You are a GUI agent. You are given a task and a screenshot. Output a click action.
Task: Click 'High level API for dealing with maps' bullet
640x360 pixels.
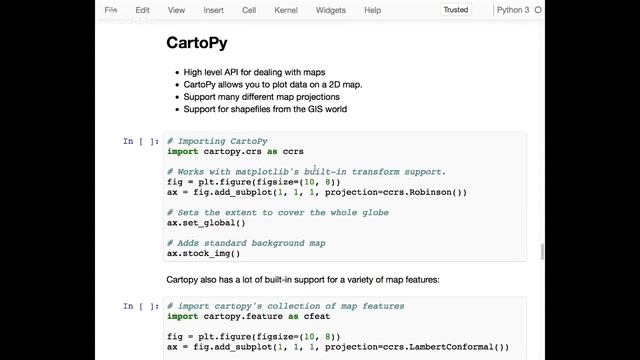(254, 72)
